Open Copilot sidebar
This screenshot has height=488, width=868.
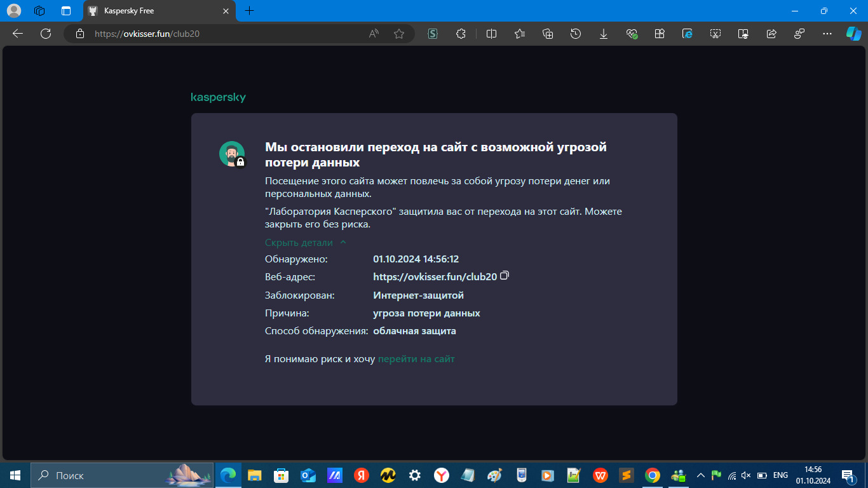853,34
